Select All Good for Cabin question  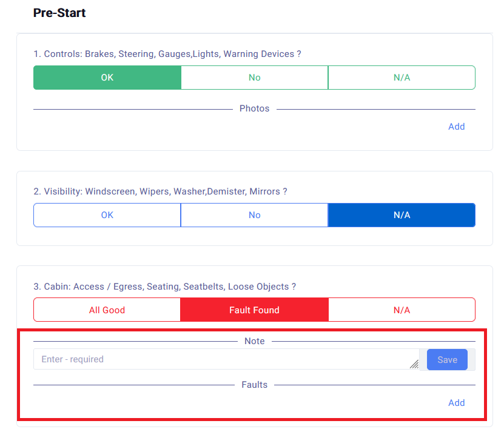[x=107, y=310]
